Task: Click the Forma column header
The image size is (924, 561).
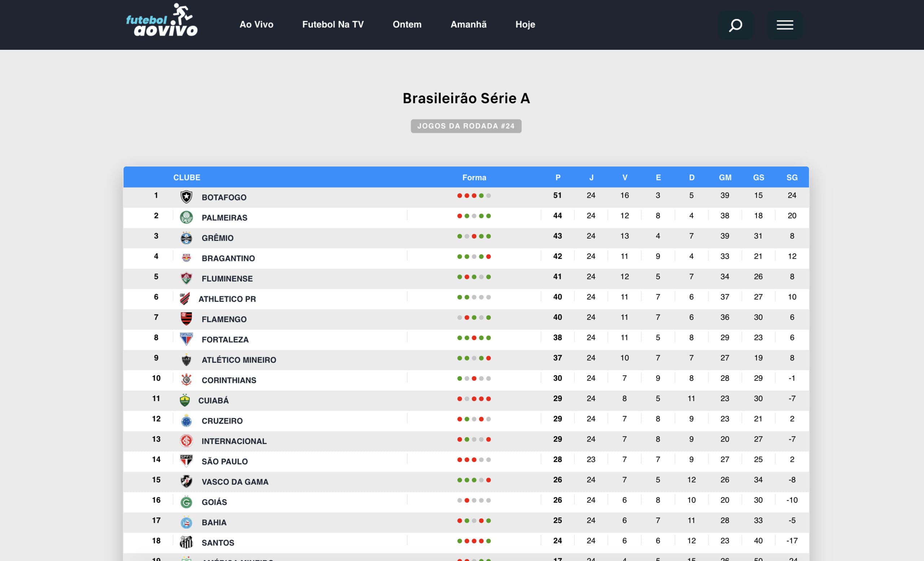Action: click(x=474, y=177)
